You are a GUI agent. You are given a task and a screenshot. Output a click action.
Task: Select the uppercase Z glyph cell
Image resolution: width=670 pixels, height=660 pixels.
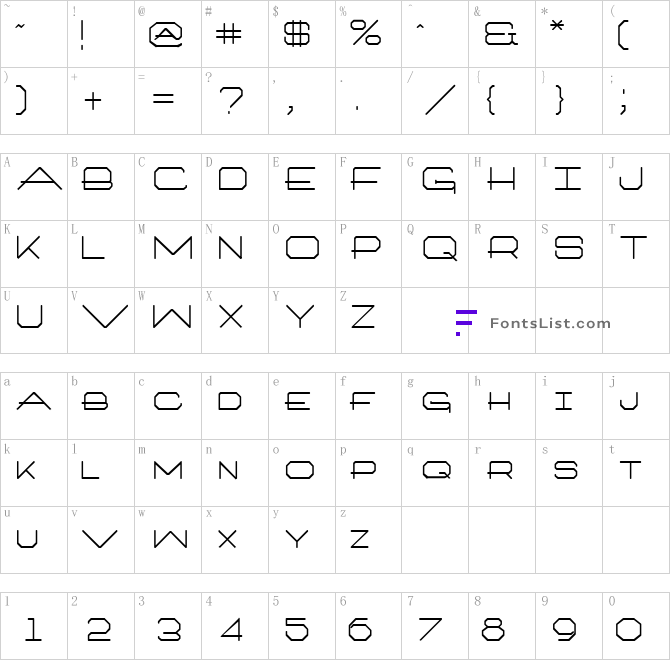tap(368, 320)
